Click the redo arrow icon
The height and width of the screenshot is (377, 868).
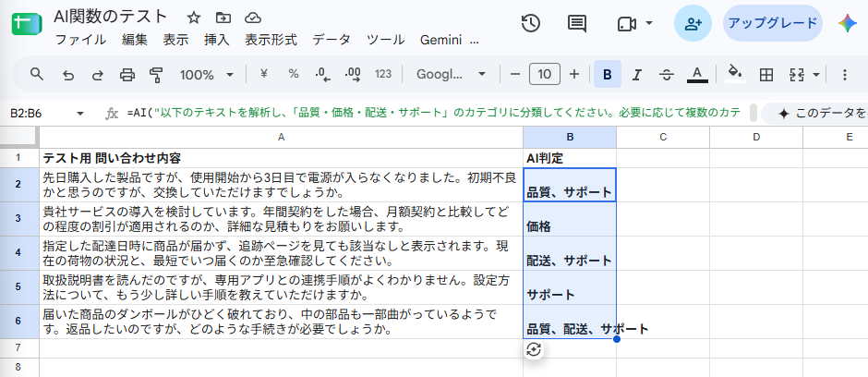(x=98, y=74)
